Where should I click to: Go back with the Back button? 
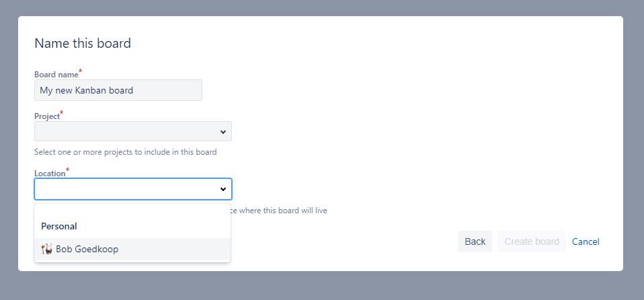(475, 241)
